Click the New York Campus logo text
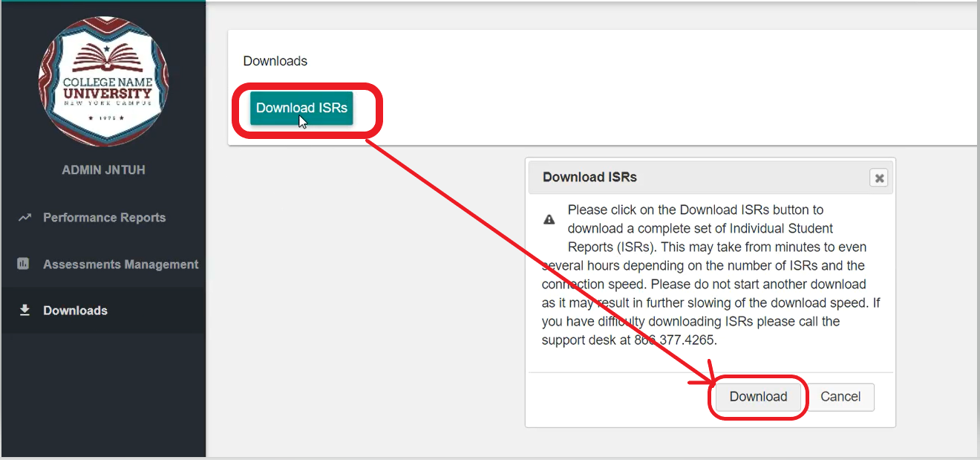 [107, 103]
